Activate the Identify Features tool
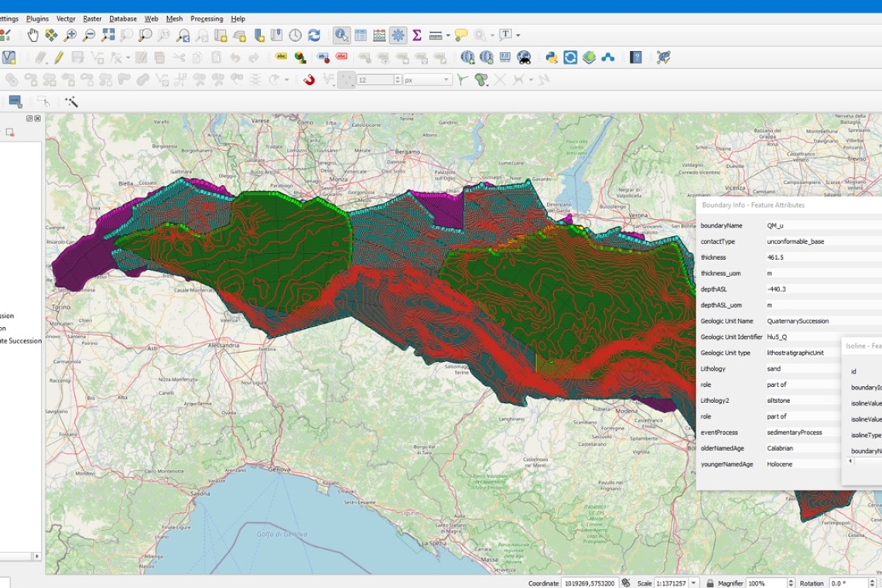The image size is (882, 588). (x=341, y=36)
